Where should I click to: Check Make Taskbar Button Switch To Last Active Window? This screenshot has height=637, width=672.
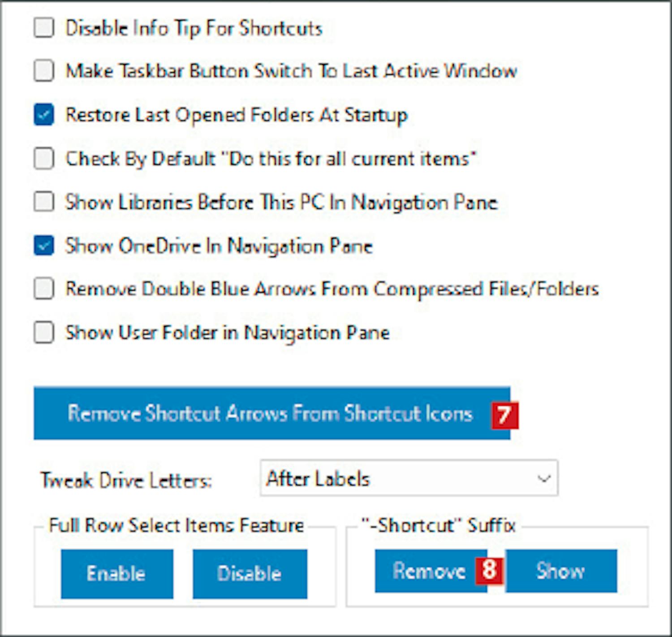click(44, 71)
